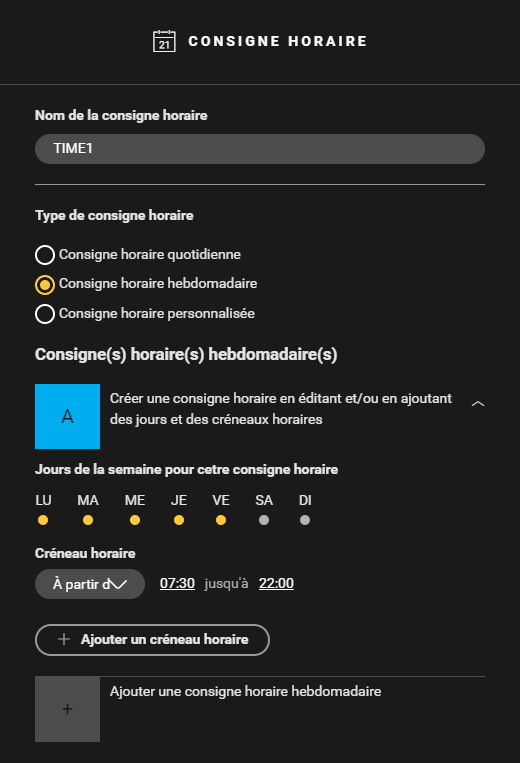Select Consigne horaire hebdomadaire radio option

pyautogui.click(x=45, y=285)
